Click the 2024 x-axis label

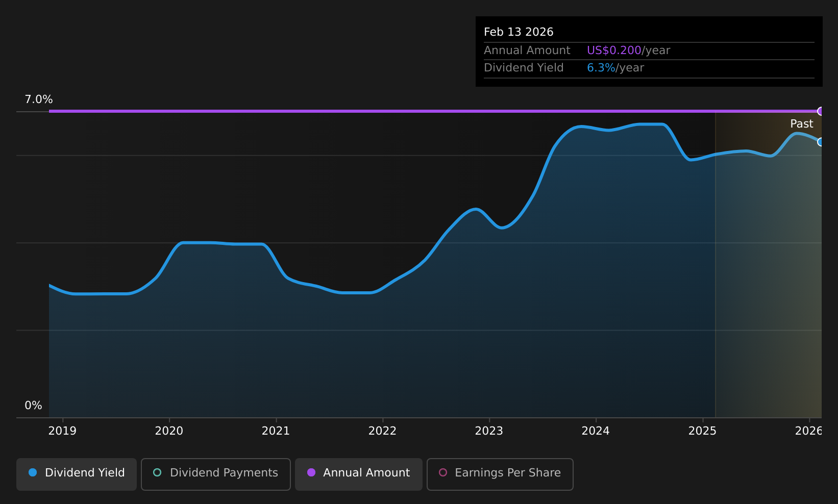coord(596,431)
